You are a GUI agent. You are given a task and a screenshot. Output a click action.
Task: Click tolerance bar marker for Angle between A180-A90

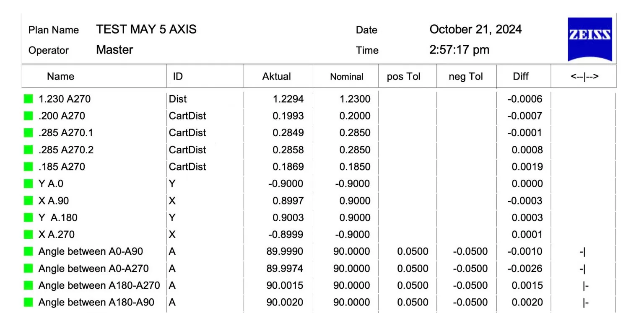tap(586, 303)
